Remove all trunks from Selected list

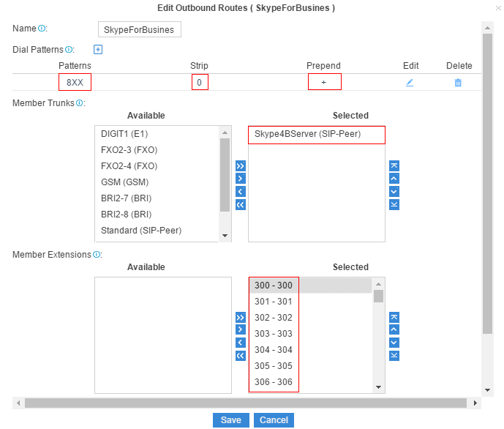pyautogui.click(x=241, y=204)
